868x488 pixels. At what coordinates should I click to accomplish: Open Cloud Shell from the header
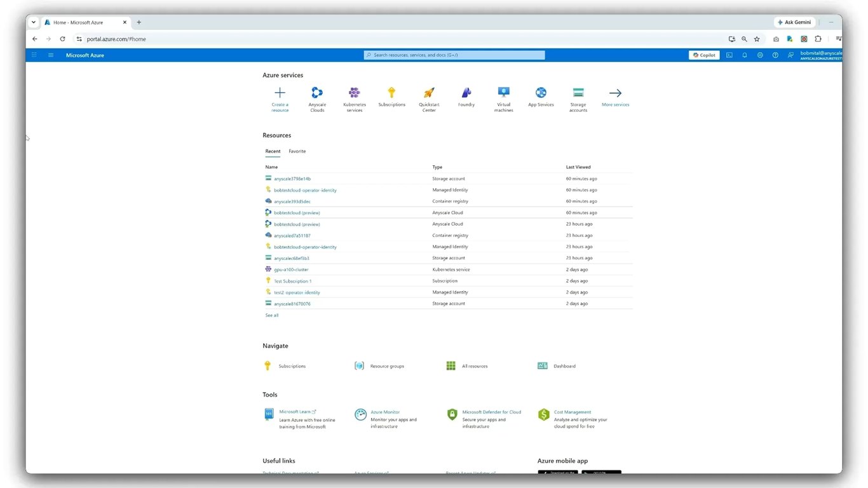point(729,55)
